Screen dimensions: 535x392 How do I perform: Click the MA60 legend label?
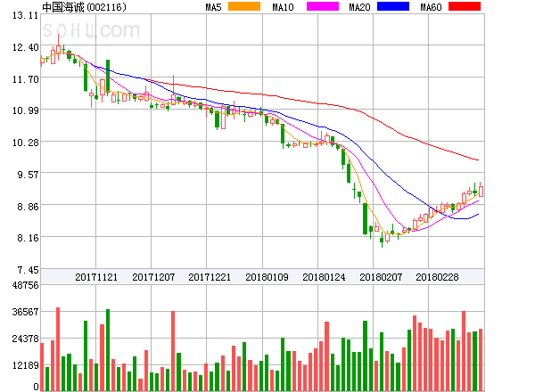point(431,7)
